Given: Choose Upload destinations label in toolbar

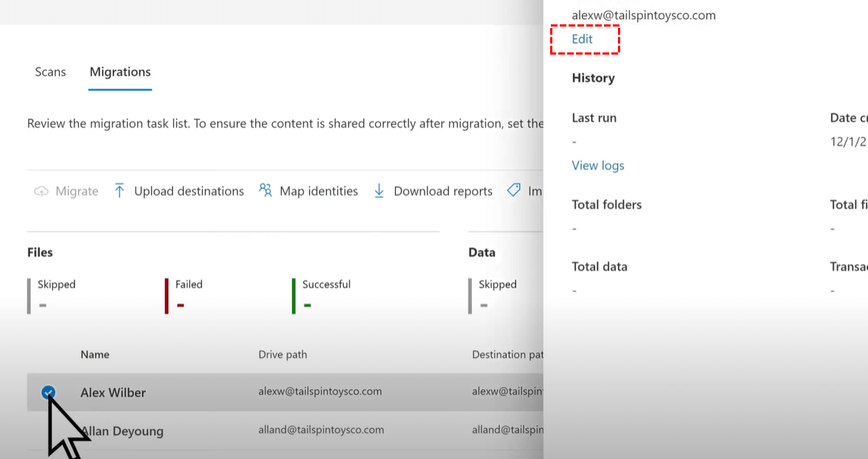Looking at the screenshot, I should (189, 191).
